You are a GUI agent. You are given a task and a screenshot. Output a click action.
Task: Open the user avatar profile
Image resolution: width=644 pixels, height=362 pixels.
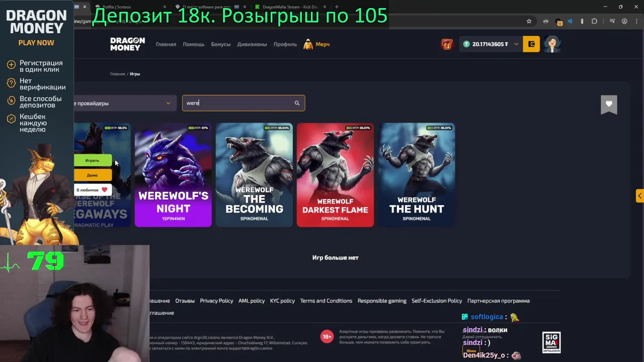pyautogui.click(x=552, y=44)
